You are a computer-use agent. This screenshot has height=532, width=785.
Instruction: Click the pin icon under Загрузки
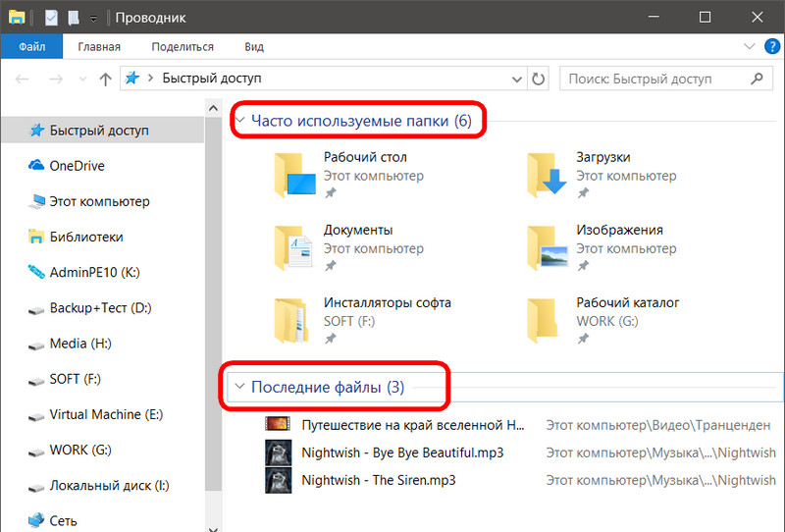tap(583, 192)
